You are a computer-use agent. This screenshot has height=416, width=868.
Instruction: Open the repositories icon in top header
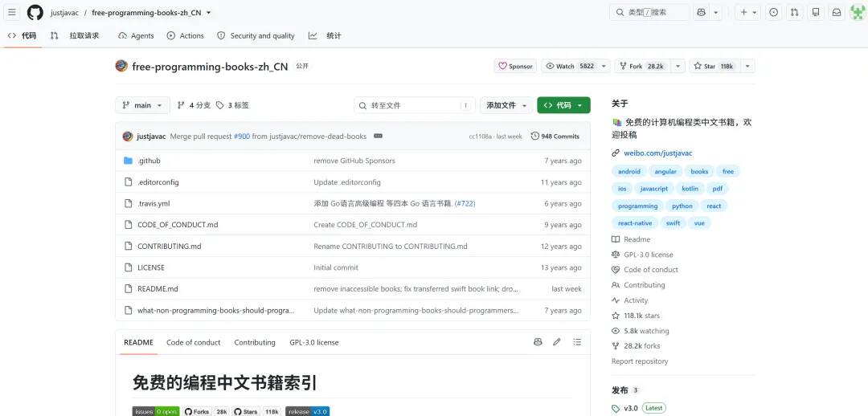pos(816,12)
